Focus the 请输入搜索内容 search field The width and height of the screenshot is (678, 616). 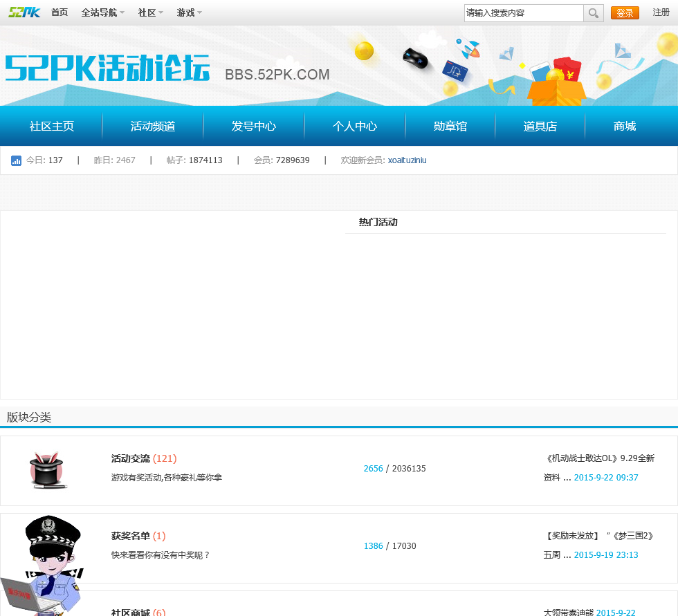click(524, 13)
